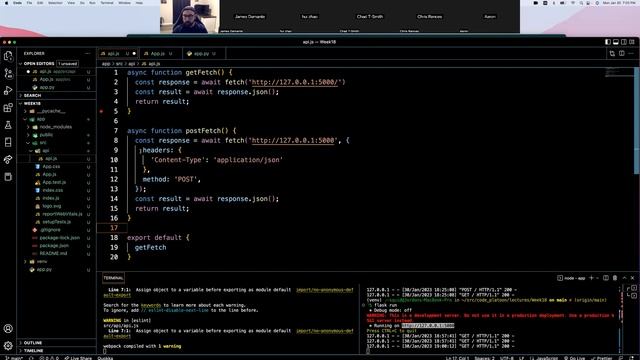Toggle bottom panel layout icon
The height and width of the screenshot is (360, 640).
click(x=616, y=42)
